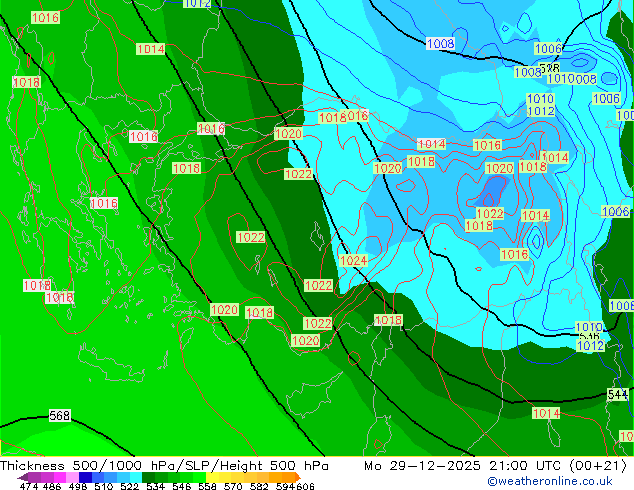The image size is (634, 490).
Task: Click legend value 474
Action: 28,486
